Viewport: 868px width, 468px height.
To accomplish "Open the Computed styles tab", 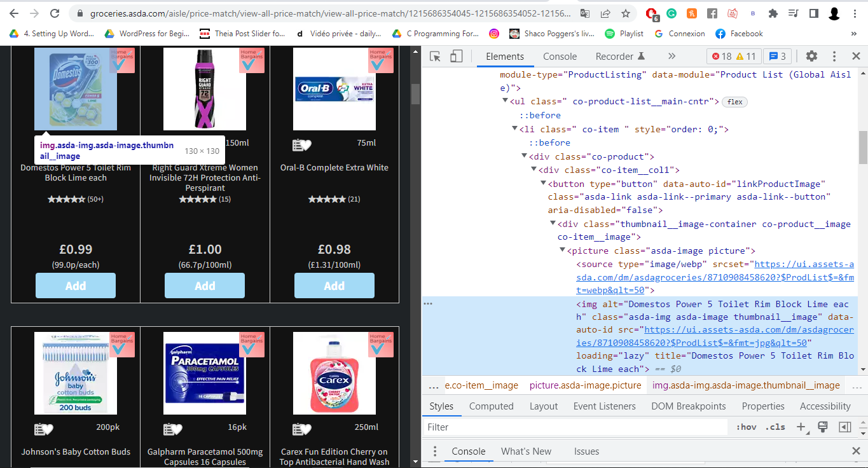I will click(x=491, y=406).
